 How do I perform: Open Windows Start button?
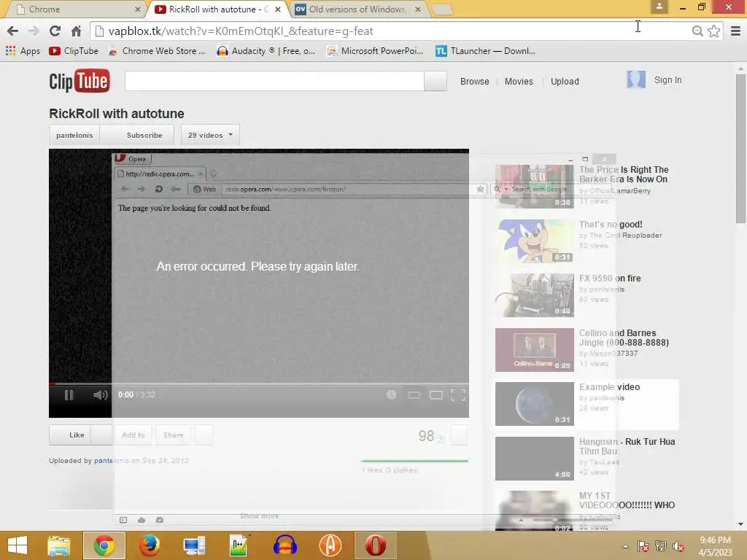[18, 545]
